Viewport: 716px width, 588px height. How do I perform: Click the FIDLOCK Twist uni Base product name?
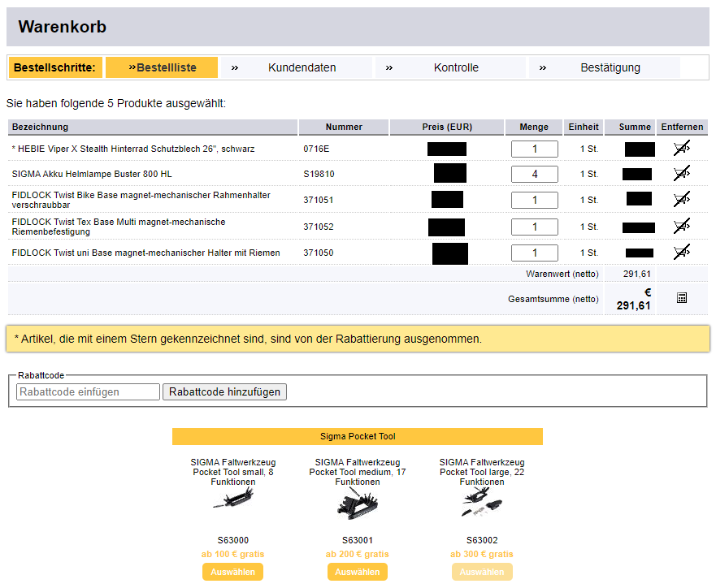(x=145, y=253)
